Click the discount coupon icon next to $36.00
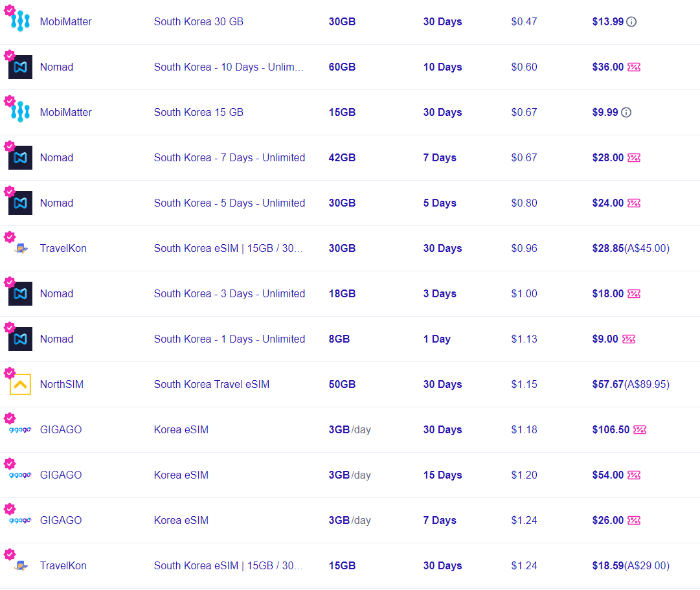Image resolution: width=700 pixels, height=590 pixels. pos(635,67)
